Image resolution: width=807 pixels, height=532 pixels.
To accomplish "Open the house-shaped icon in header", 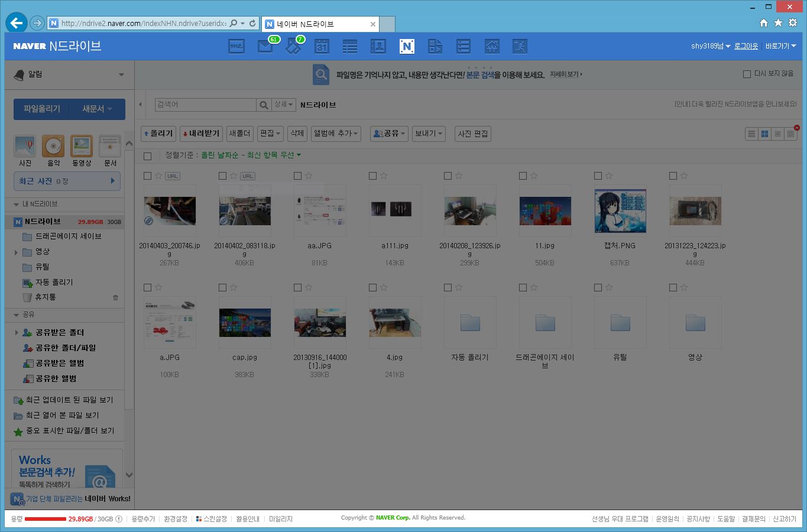I will [x=492, y=46].
